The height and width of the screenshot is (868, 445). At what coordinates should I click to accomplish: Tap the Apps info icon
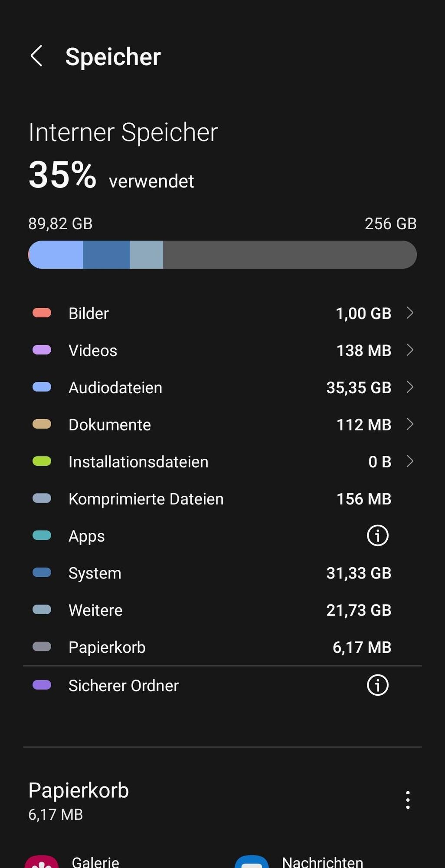click(x=377, y=536)
